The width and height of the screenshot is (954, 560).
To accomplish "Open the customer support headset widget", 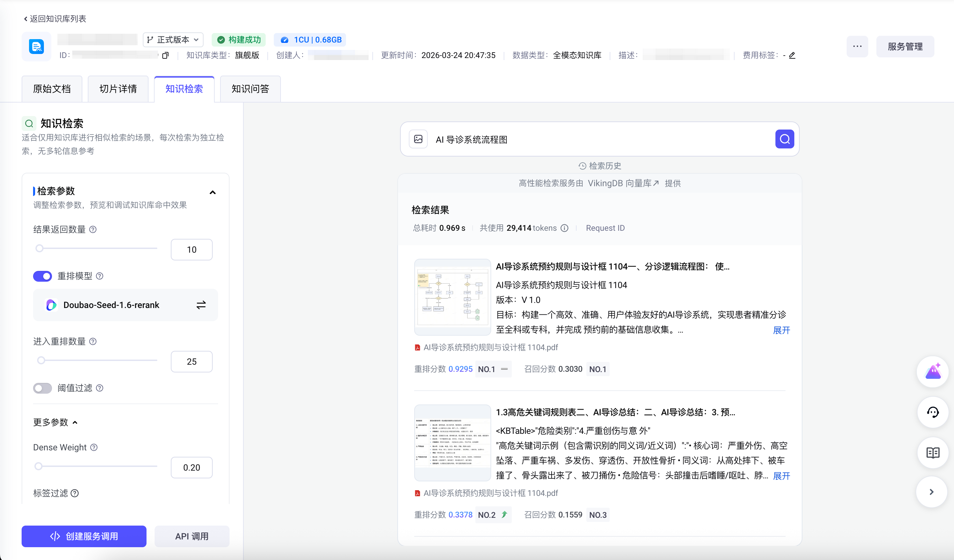I will 932,412.
